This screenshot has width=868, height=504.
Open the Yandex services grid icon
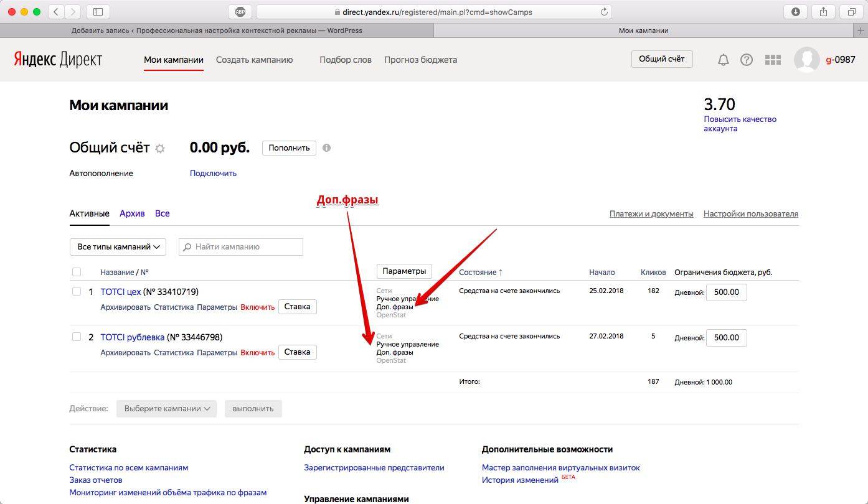pos(773,60)
